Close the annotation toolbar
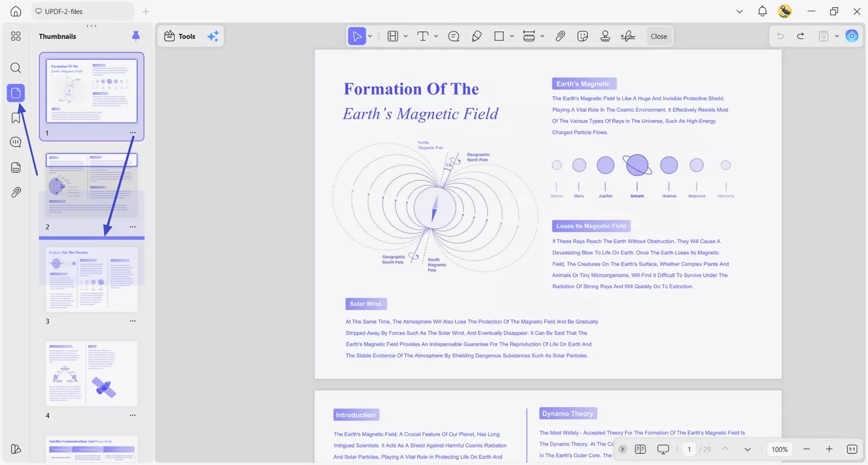Image resolution: width=868 pixels, height=465 pixels. click(x=658, y=36)
